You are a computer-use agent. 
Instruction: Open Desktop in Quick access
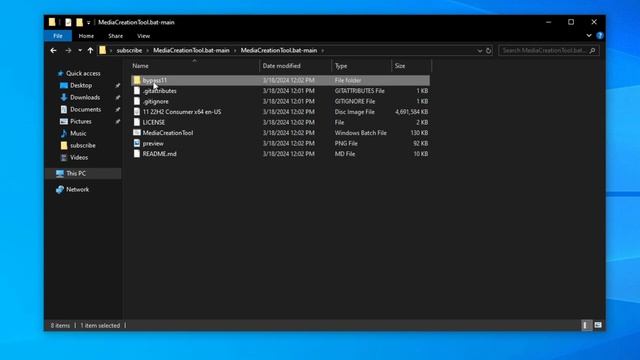[81, 85]
